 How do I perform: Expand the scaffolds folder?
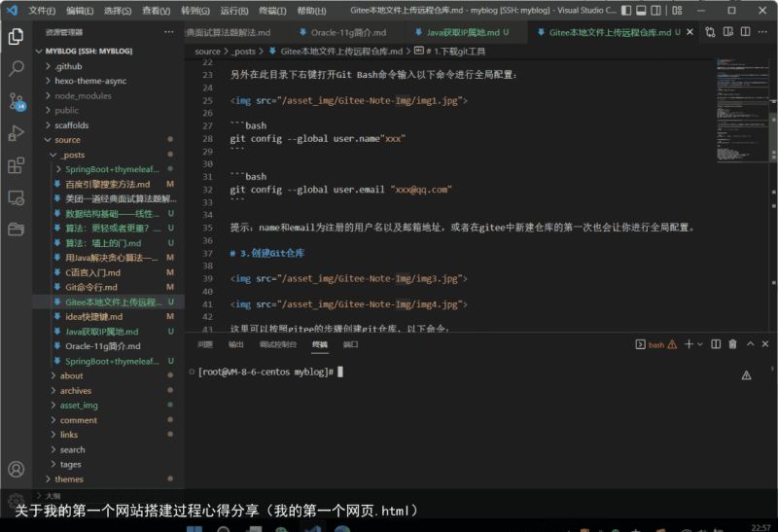108,125
